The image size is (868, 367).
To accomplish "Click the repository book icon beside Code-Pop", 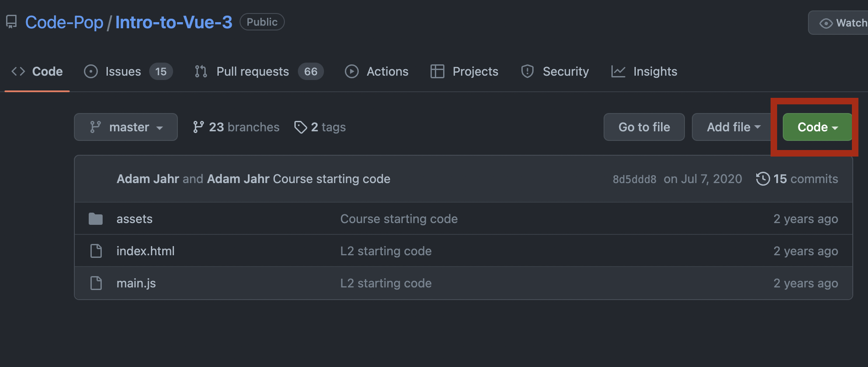I will (11, 22).
